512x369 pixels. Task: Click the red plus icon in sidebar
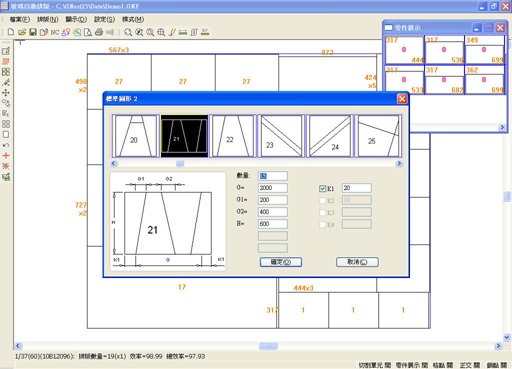(6, 155)
